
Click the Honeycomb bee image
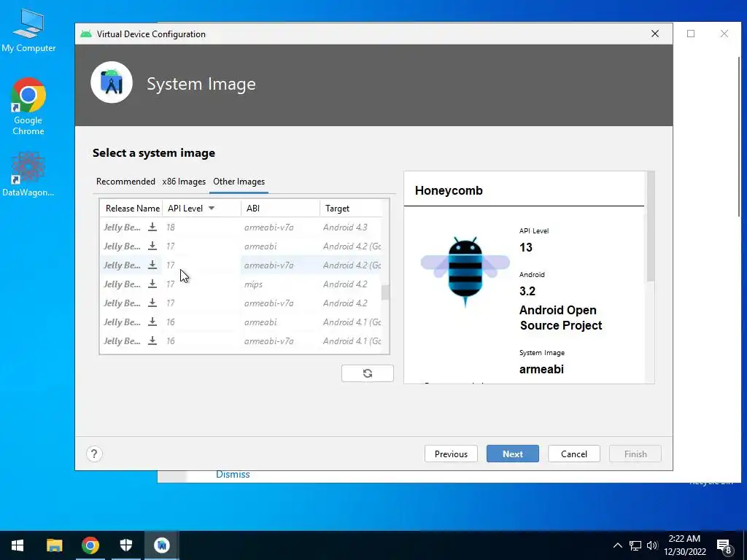pyautogui.click(x=465, y=271)
